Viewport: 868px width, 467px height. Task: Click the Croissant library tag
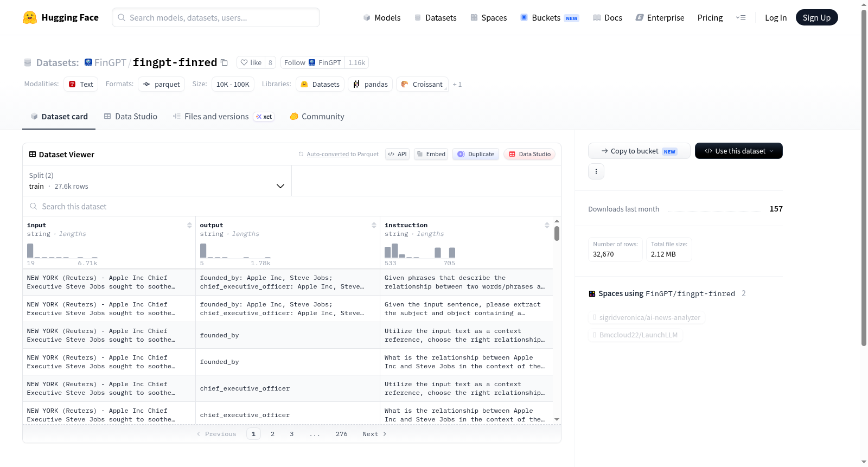pos(422,84)
